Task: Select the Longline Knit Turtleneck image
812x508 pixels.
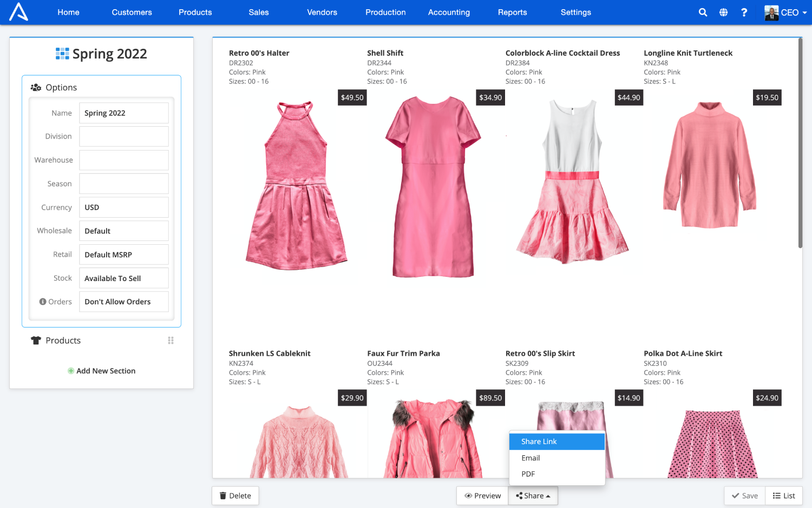Action: click(x=710, y=165)
